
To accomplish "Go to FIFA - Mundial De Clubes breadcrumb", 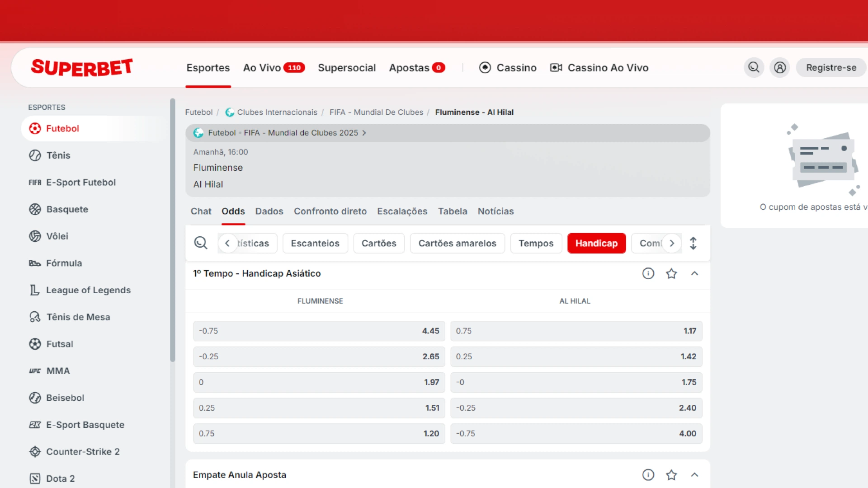I will click(x=376, y=112).
